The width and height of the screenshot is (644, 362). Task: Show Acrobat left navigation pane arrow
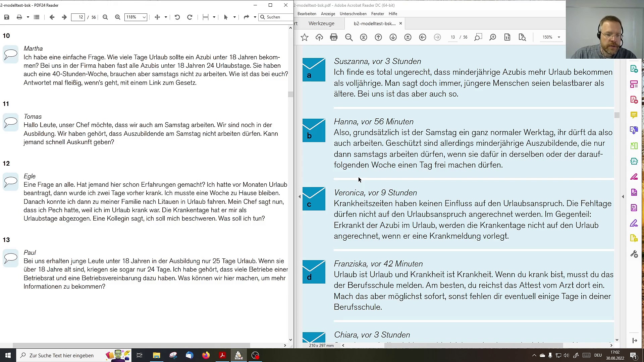pyautogui.click(x=300, y=197)
